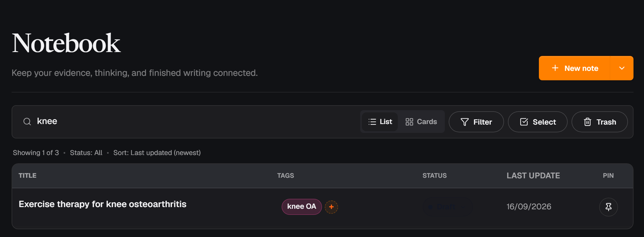Switch to List view
The height and width of the screenshot is (237, 644).
click(380, 122)
